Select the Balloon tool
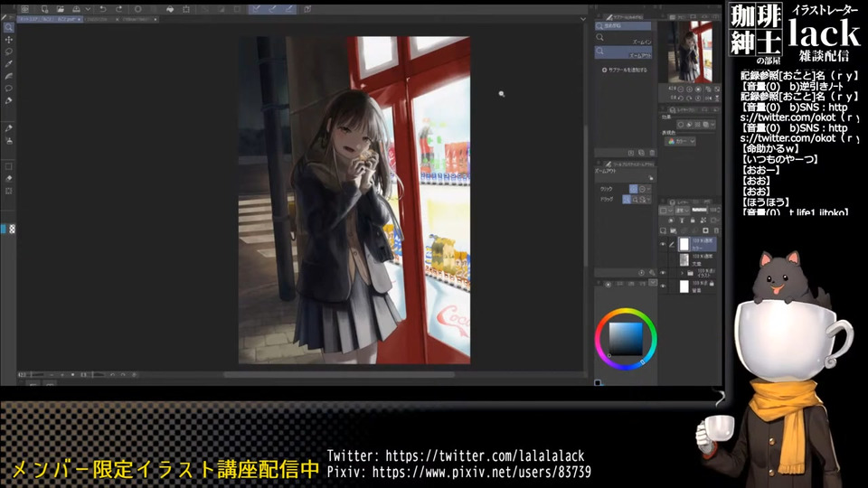The height and width of the screenshot is (488, 868). click(9, 89)
